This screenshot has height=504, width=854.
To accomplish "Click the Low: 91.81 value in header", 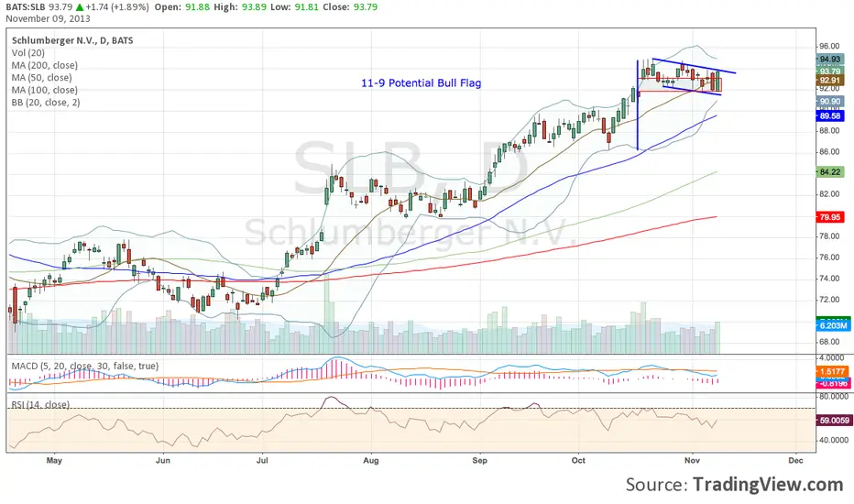I will click(x=296, y=7).
